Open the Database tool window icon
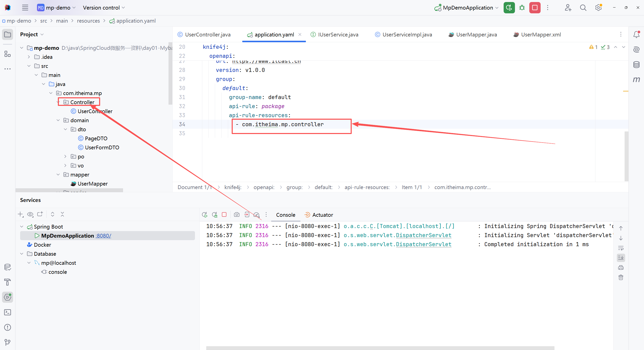Viewport: 644px width, 350px height. 636,65
